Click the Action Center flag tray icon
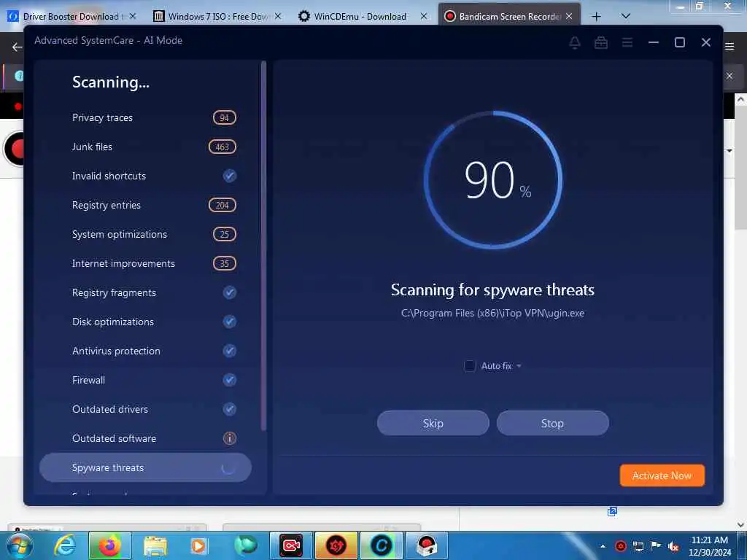747x560 pixels. click(x=656, y=545)
